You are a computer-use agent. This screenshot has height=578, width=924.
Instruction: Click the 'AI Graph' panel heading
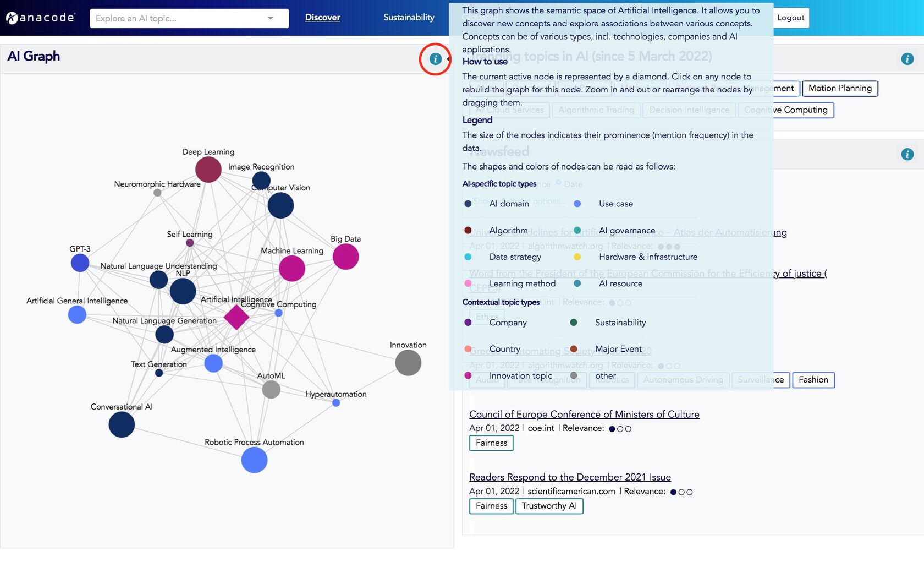tap(34, 56)
